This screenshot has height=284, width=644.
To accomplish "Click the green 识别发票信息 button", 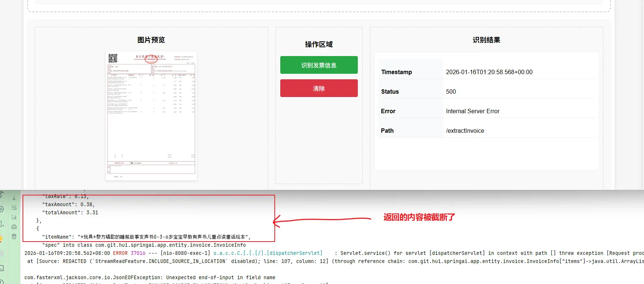I will [319, 65].
